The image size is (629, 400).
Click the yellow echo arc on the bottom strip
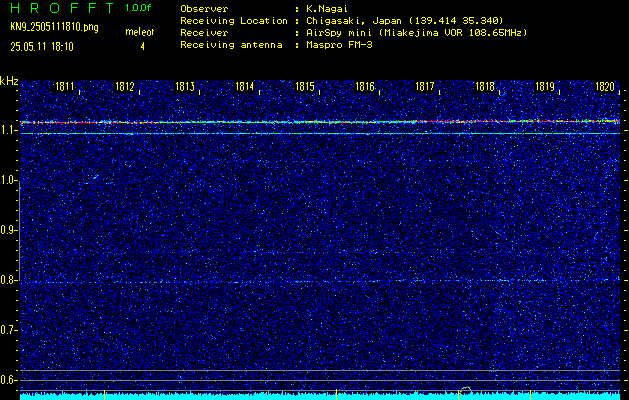tap(466, 389)
